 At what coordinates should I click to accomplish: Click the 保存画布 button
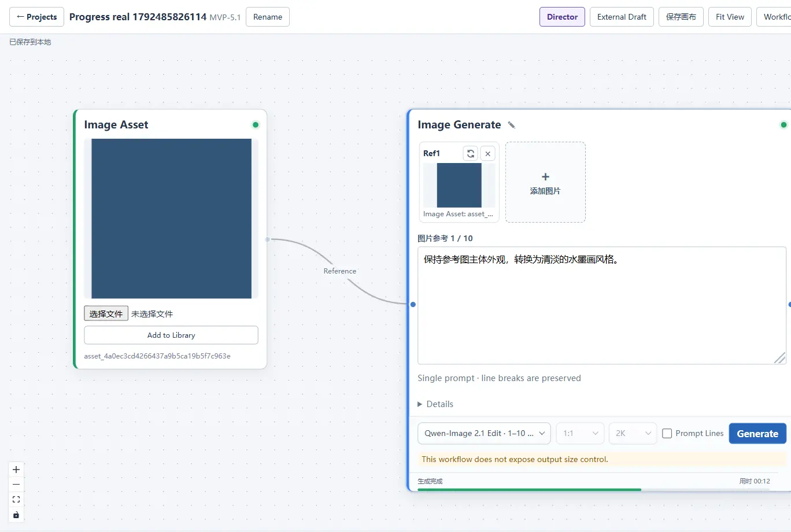click(681, 17)
